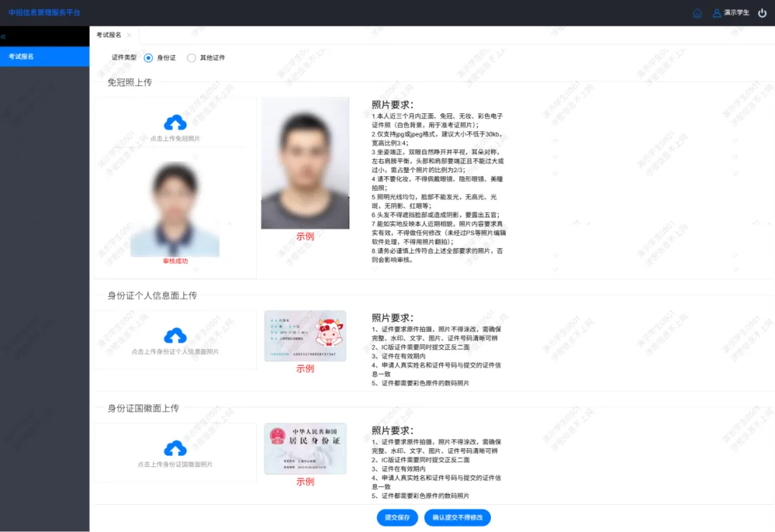Select the 身份证 radio button
The width and height of the screenshot is (775, 532).
point(149,58)
